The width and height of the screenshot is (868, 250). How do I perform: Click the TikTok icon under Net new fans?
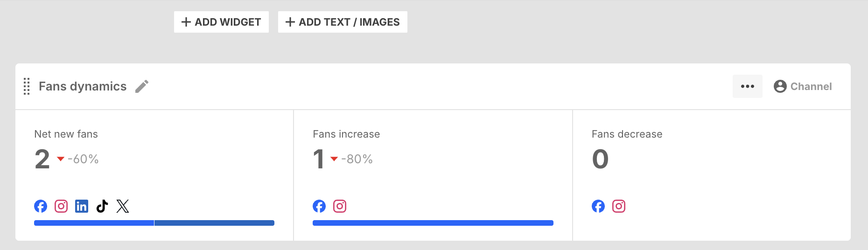102,206
